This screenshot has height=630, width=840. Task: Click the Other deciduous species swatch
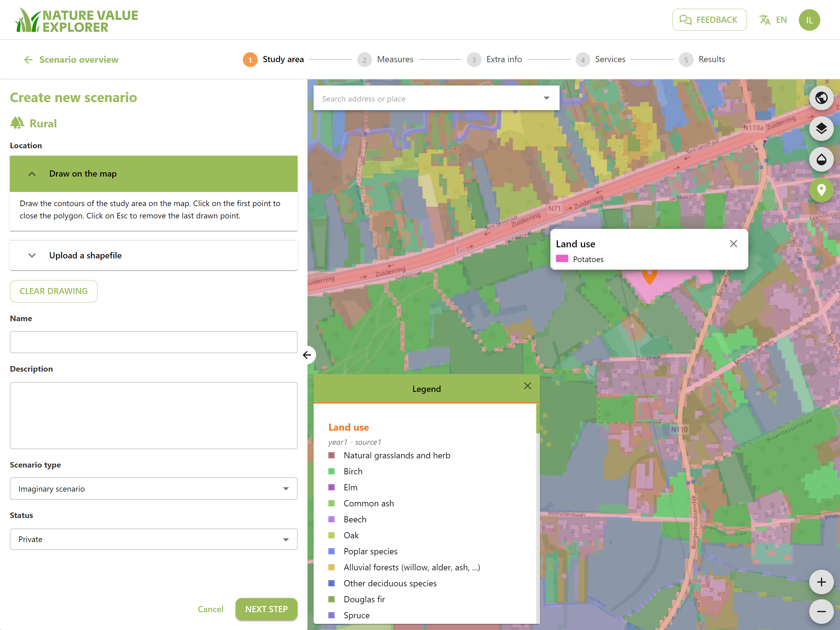tap(331, 583)
